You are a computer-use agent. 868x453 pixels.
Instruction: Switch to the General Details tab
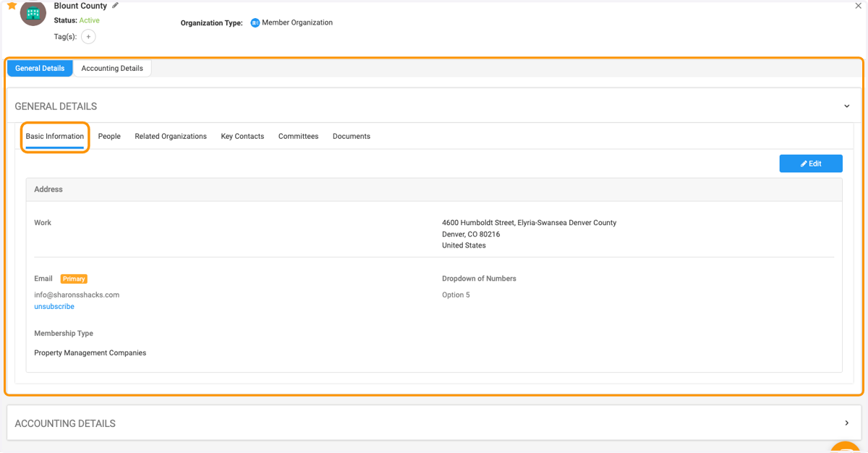coord(40,68)
